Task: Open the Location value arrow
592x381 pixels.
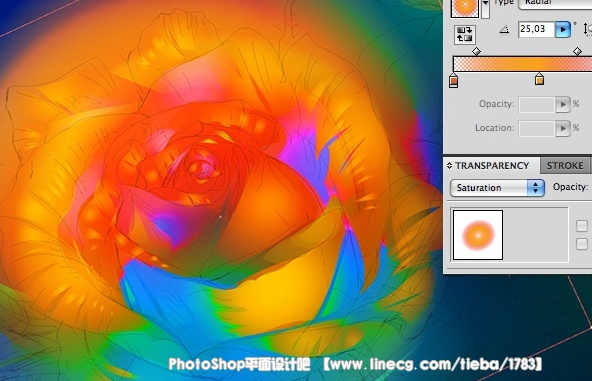Action: [x=563, y=129]
